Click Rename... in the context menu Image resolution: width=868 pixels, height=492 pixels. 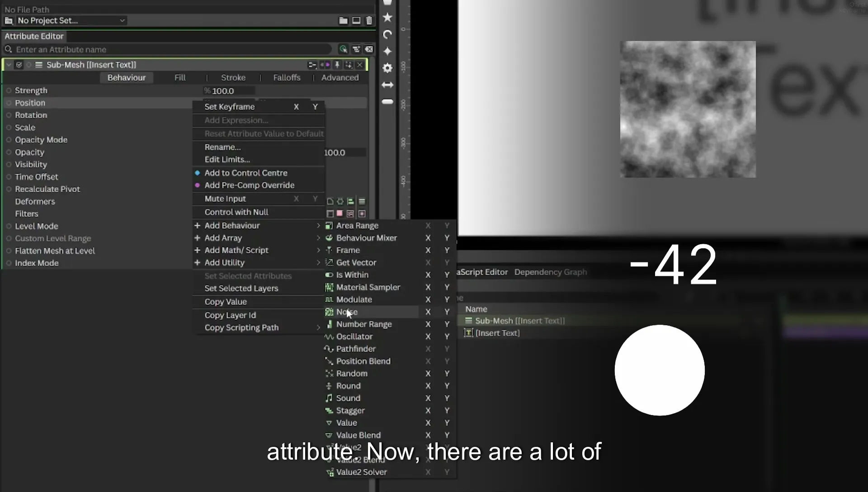[222, 147]
